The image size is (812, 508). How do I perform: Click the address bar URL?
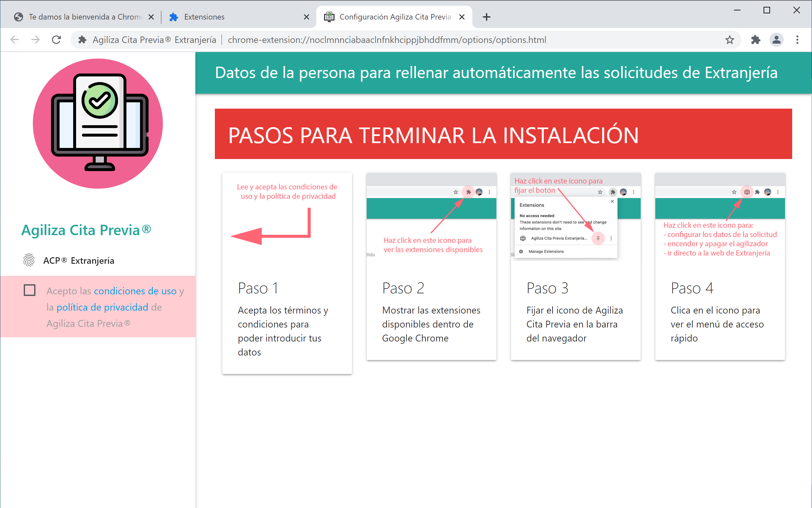(387, 40)
